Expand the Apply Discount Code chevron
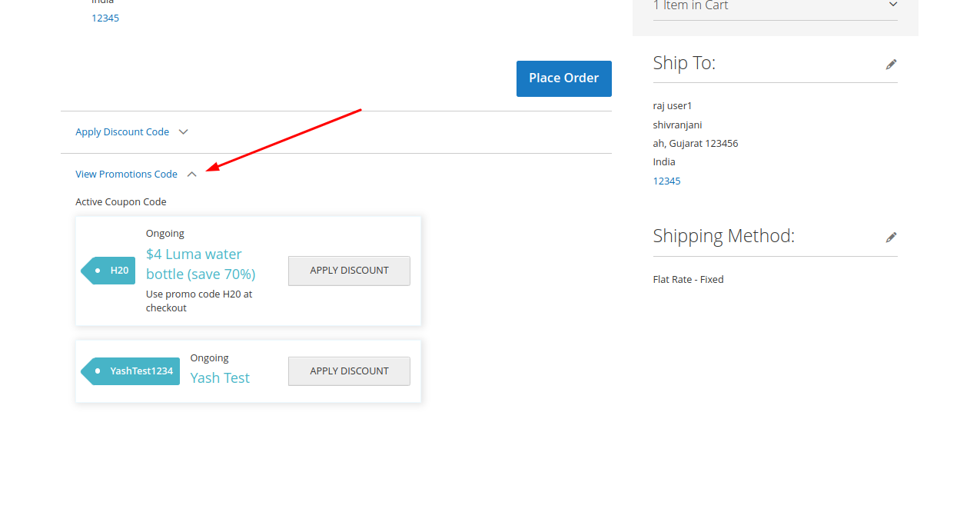 coord(184,132)
